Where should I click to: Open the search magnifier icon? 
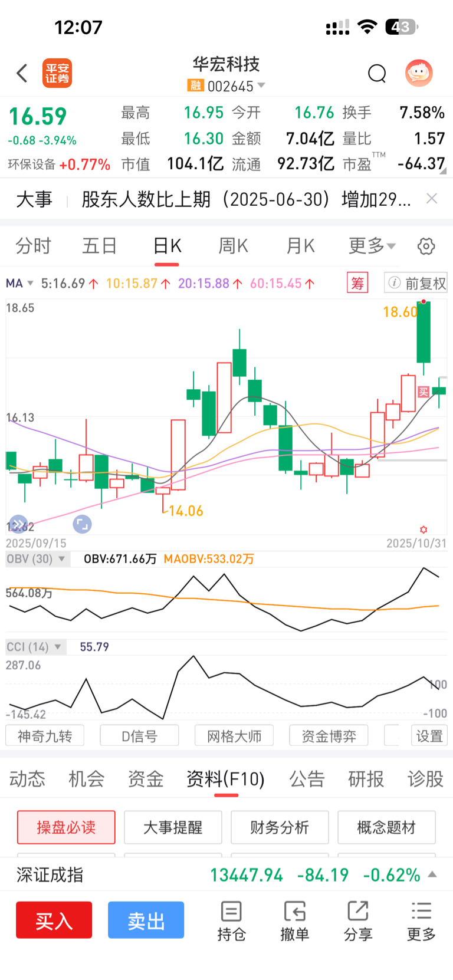(x=377, y=74)
